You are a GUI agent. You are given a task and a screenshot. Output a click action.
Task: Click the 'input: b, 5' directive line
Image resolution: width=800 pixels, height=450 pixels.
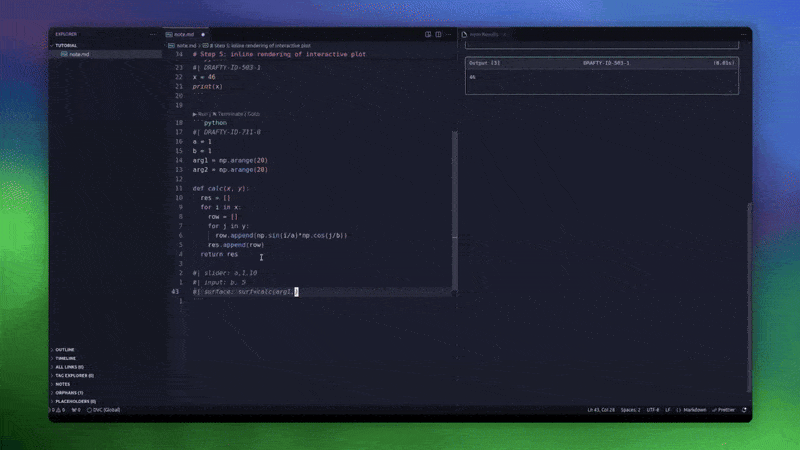tap(219, 282)
